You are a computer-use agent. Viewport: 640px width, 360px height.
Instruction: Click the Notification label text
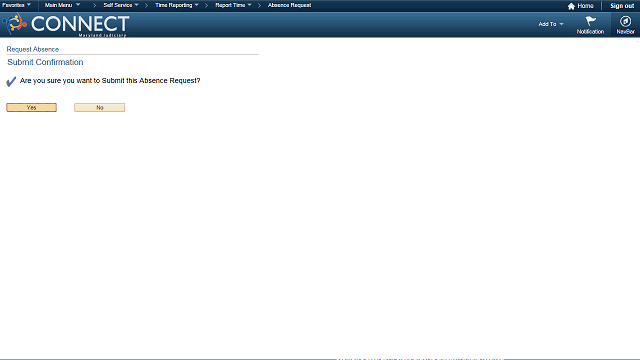(590, 31)
